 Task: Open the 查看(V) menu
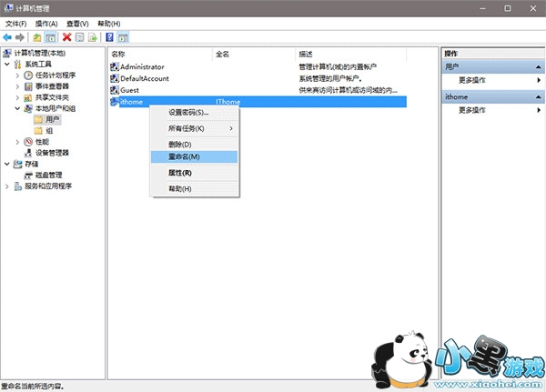click(77, 24)
